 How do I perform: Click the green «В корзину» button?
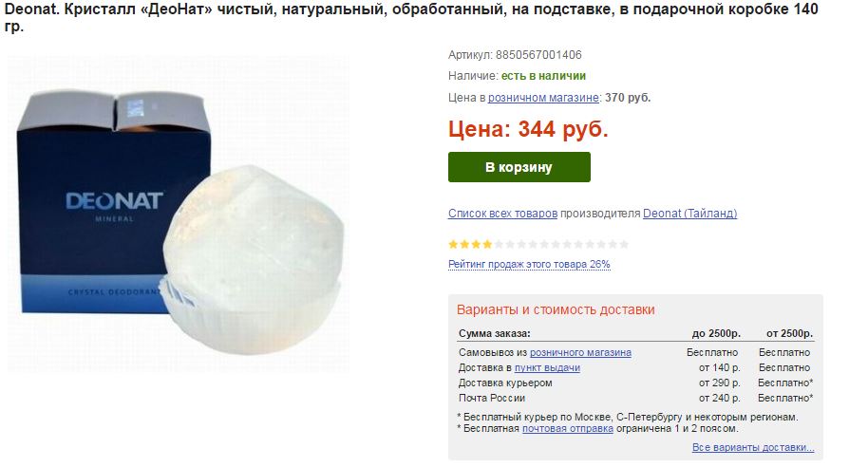pyautogui.click(x=519, y=167)
